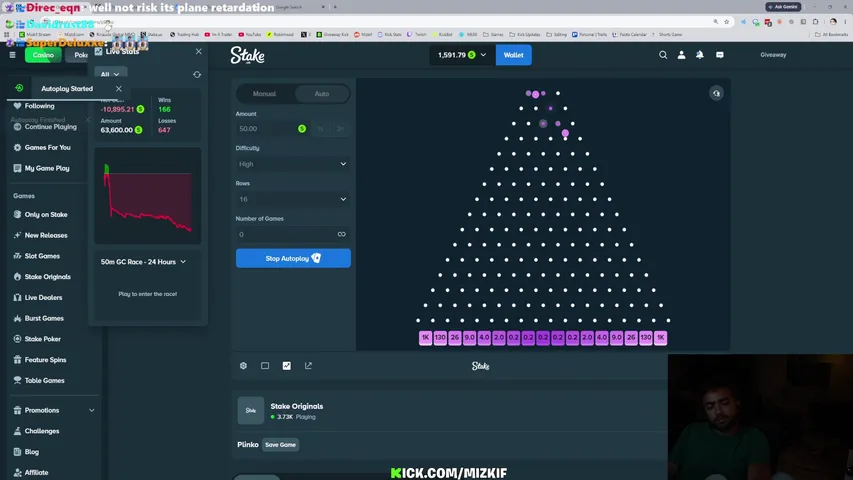Image resolution: width=853 pixels, height=480 pixels.
Task: Click the Stop Autoplay button
Action: click(x=293, y=259)
